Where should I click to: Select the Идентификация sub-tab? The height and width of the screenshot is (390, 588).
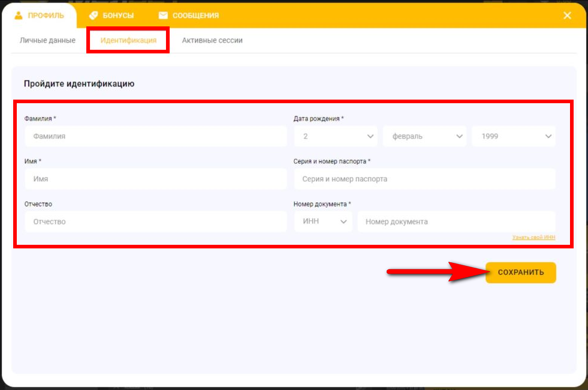128,40
